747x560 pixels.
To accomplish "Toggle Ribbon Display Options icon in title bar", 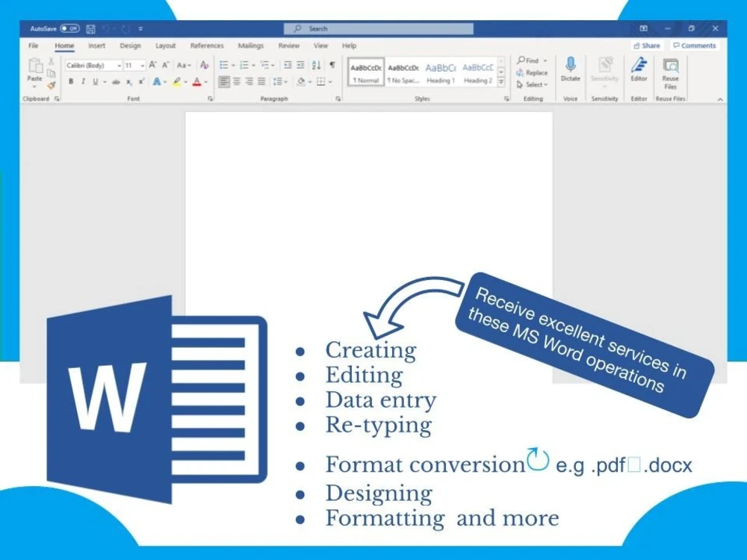I will 644,28.
